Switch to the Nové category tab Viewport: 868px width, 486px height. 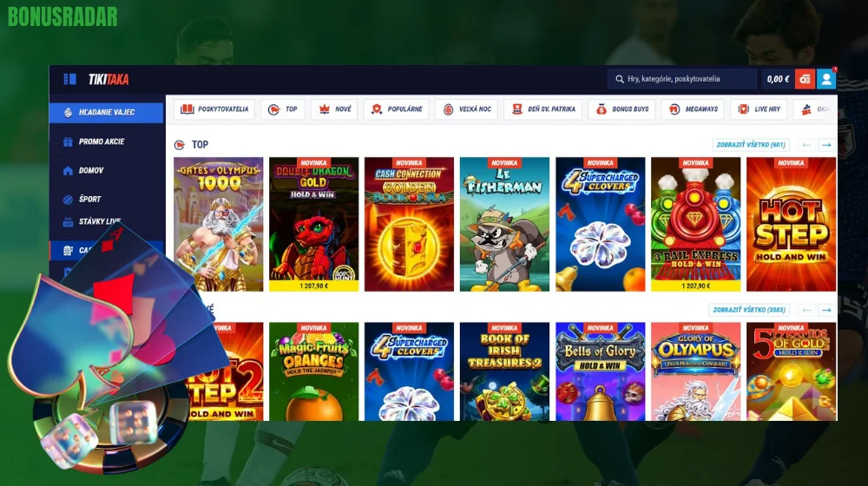334,109
